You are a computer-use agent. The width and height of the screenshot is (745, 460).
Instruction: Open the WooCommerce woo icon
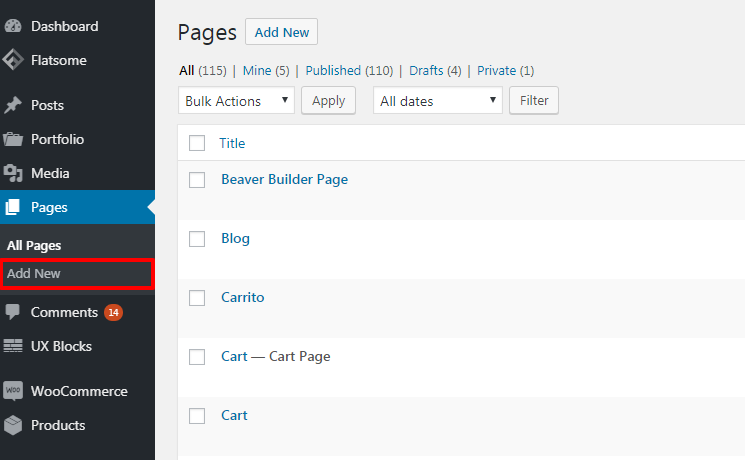pyautogui.click(x=13, y=391)
